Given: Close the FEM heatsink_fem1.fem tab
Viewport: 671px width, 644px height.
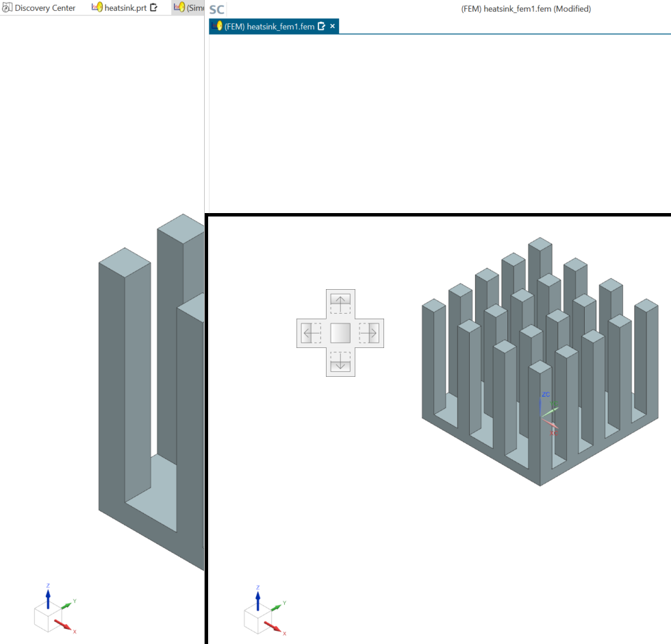Looking at the screenshot, I should coord(333,26).
